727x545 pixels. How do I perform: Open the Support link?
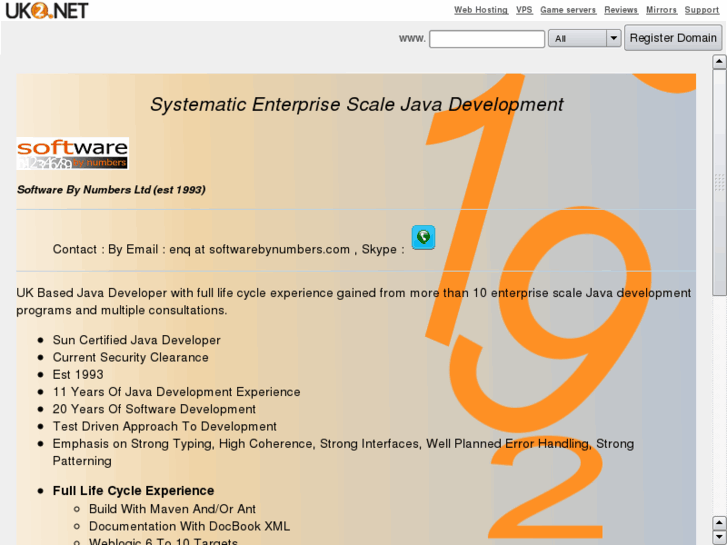(x=701, y=10)
